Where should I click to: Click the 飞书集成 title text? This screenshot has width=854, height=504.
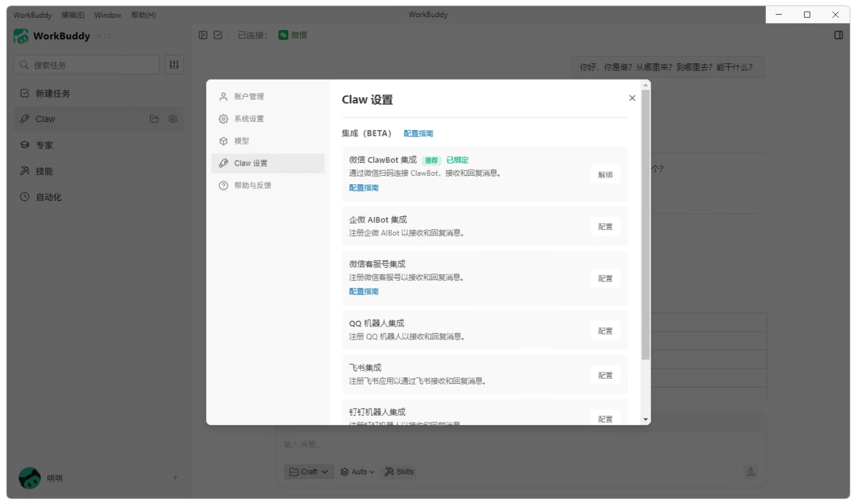pos(365,368)
